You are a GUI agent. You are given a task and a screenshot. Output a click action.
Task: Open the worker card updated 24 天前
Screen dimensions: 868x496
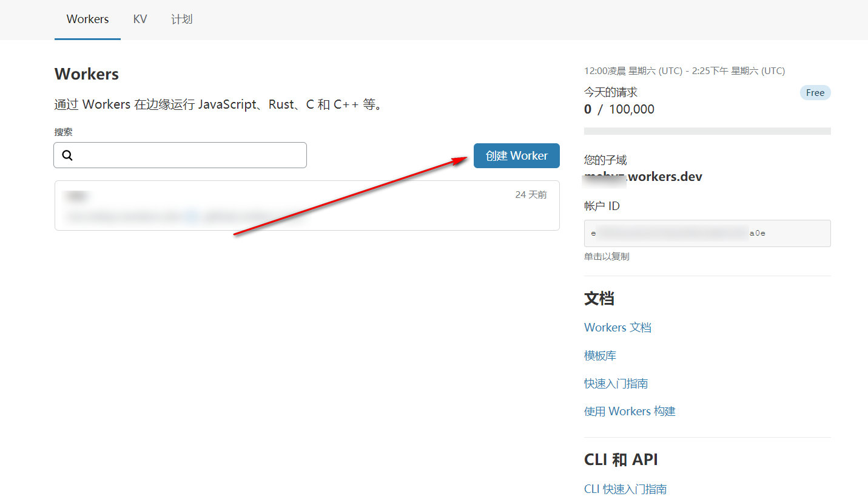coord(307,205)
